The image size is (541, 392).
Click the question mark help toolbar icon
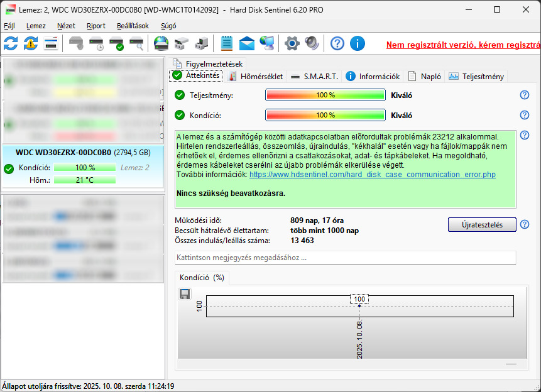tap(337, 44)
